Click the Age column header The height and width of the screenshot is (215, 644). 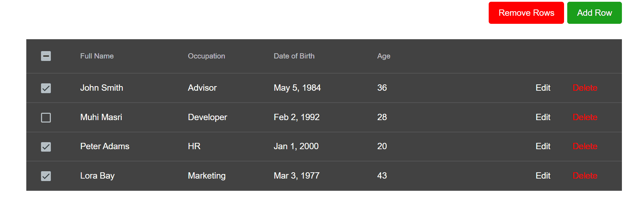[384, 56]
